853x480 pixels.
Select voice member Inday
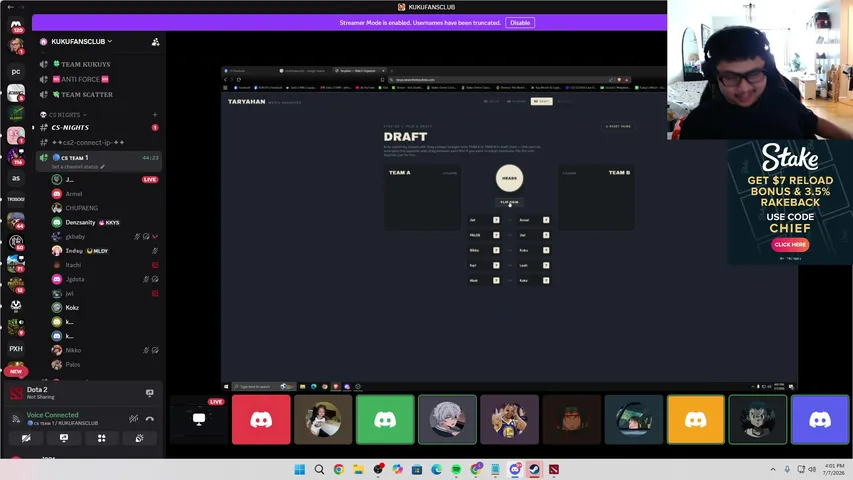click(106, 251)
